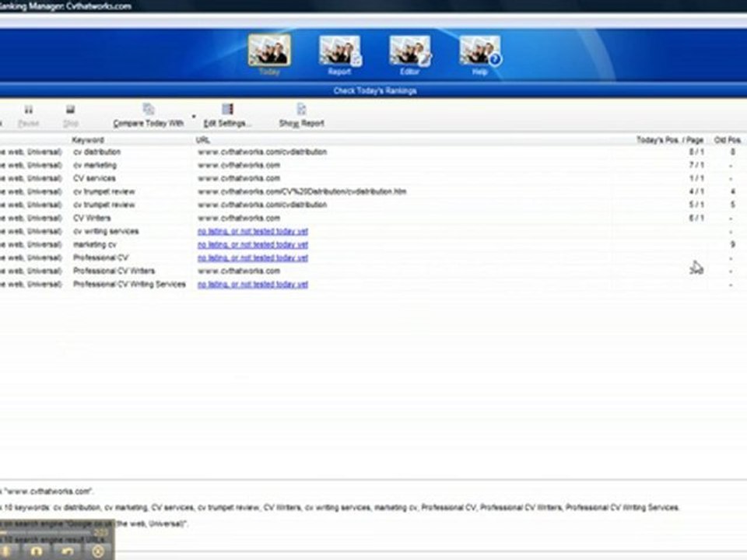
Task: Click today's position value for cv marketing
Action: click(696, 165)
